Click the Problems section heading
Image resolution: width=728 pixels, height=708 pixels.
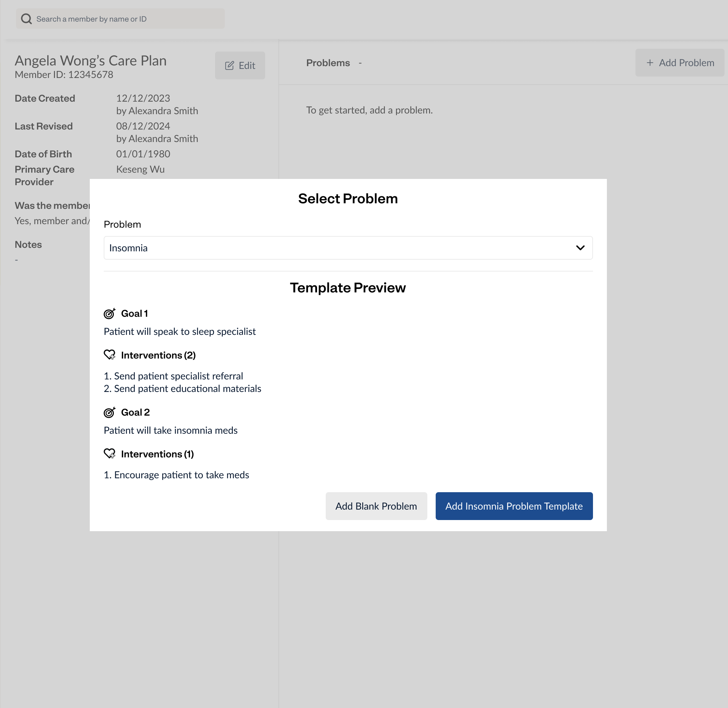[x=328, y=63]
